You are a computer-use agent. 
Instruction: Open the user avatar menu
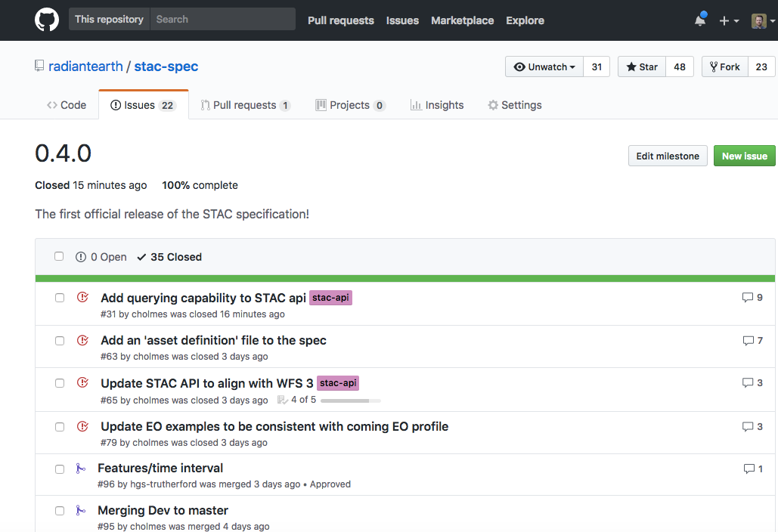tap(763, 21)
